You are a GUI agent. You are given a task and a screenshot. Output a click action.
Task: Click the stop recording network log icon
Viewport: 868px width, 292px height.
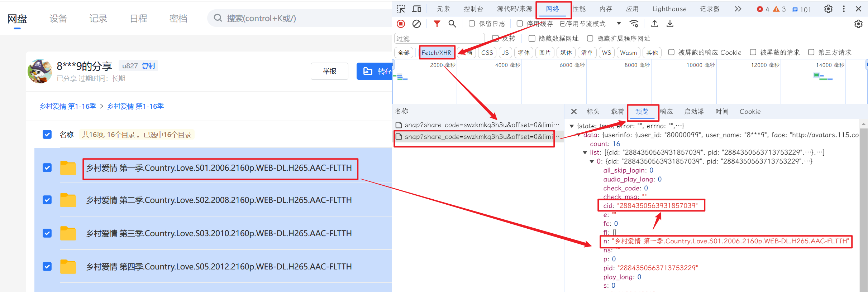click(401, 24)
